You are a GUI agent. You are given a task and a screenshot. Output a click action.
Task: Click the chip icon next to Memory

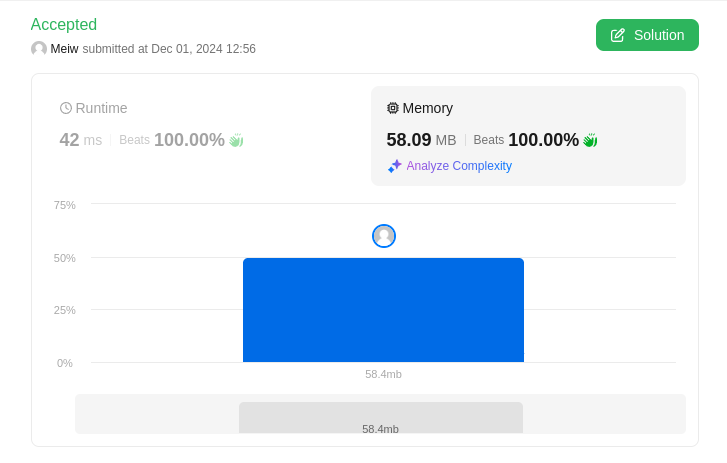(393, 108)
